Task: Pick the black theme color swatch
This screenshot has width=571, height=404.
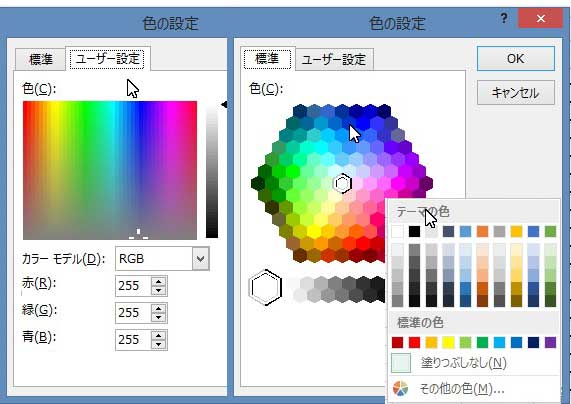Action: coord(414,231)
